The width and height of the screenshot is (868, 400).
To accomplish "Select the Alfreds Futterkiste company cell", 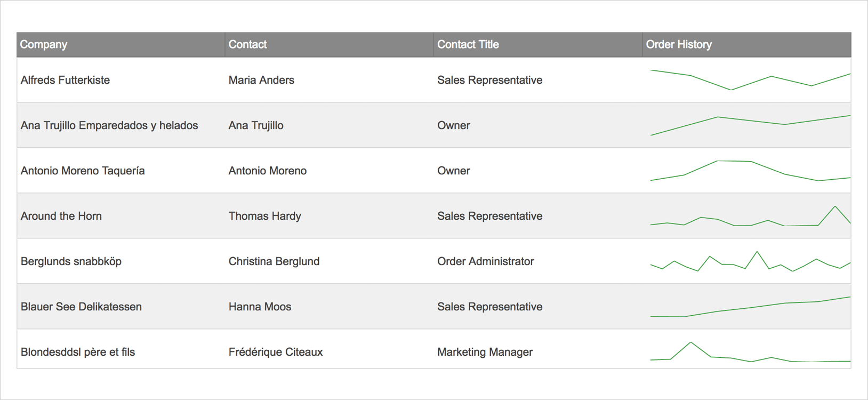I will click(121, 80).
